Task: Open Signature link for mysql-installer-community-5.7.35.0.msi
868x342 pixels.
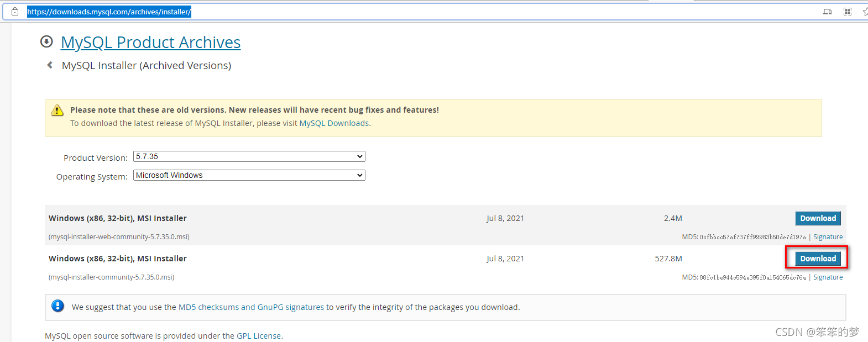Action: [828, 277]
